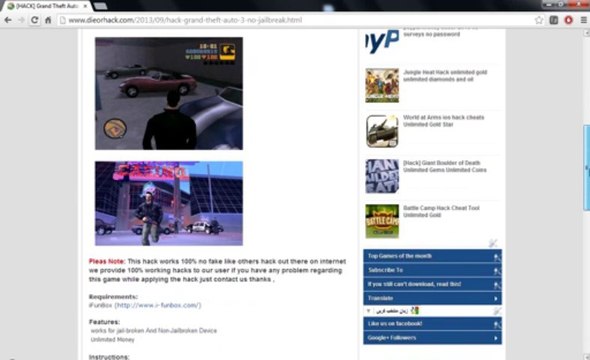Follow the http://www.i-funbox.com/ link
This screenshot has height=360, width=590.
[x=158, y=305]
